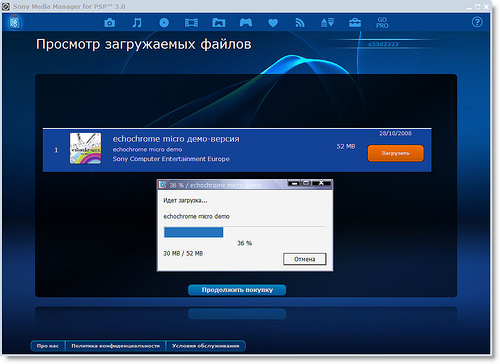Open Условия обслуживания link

click(206, 346)
